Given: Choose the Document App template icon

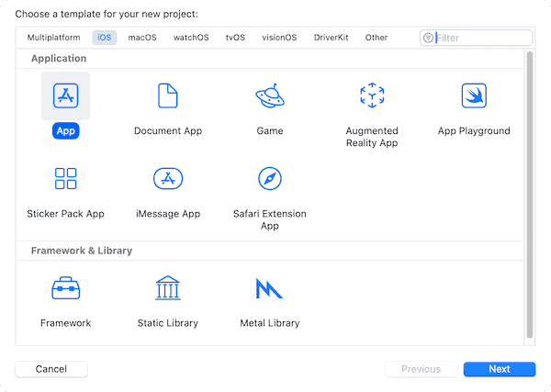Looking at the screenshot, I should [168, 95].
